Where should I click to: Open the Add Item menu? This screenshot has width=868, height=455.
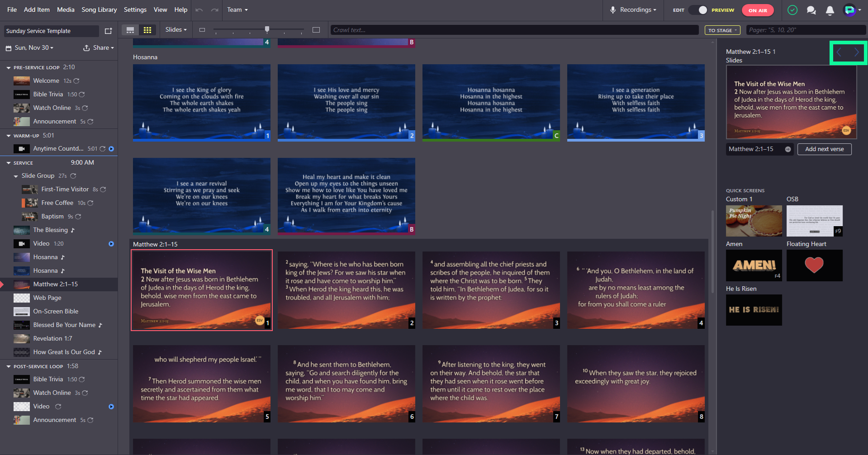(37, 9)
